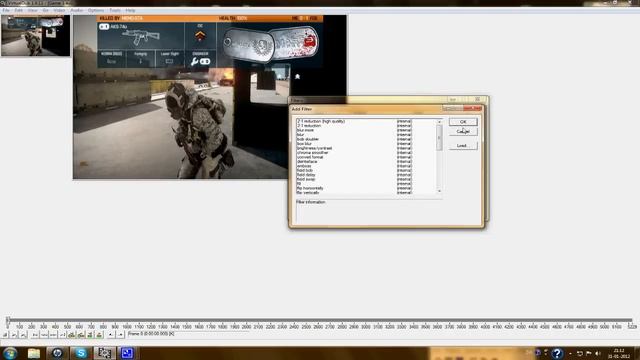Click the filter list scrollbar down arrow
The image size is (640, 360).
pyautogui.click(x=439, y=191)
